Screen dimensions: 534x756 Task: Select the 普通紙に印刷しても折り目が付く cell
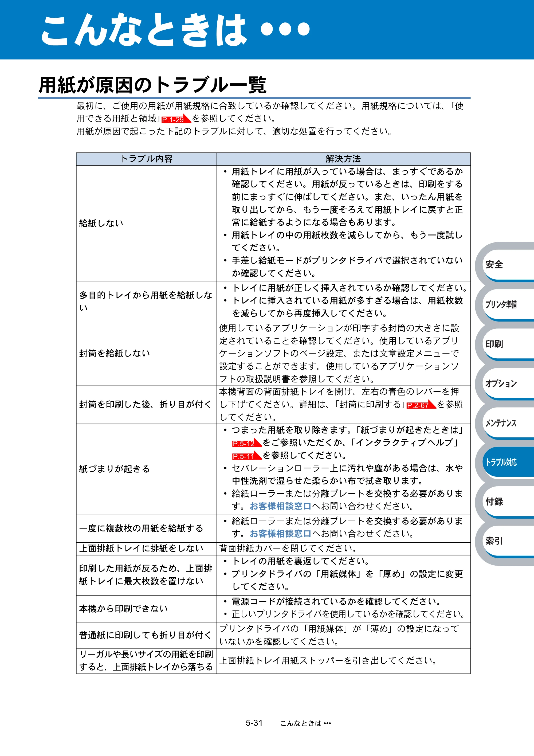tap(146, 636)
